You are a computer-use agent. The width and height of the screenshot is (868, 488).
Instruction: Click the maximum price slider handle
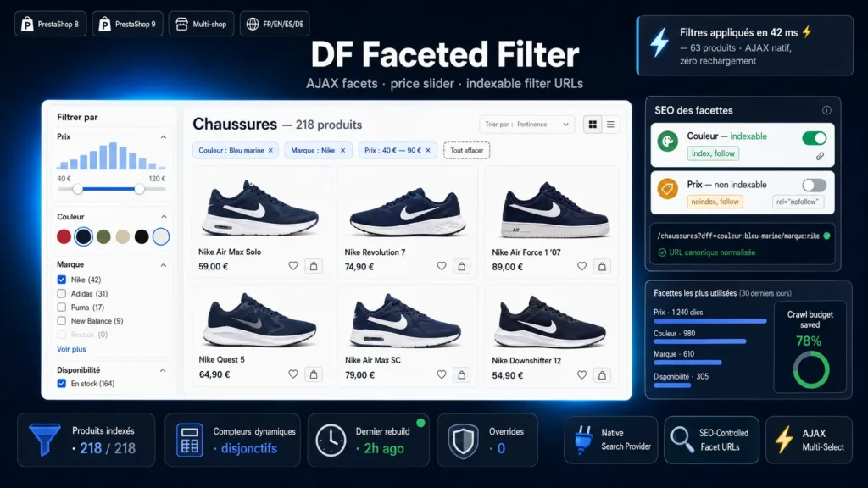(x=140, y=189)
